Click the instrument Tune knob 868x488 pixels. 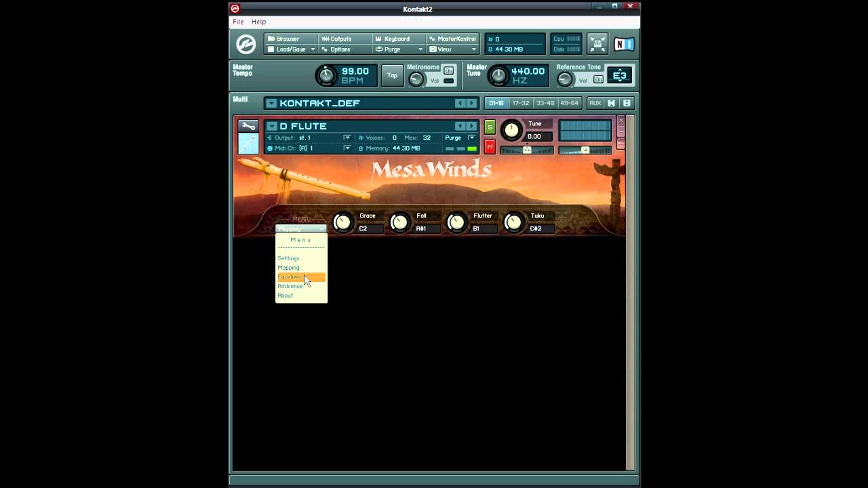coord(512,129)
